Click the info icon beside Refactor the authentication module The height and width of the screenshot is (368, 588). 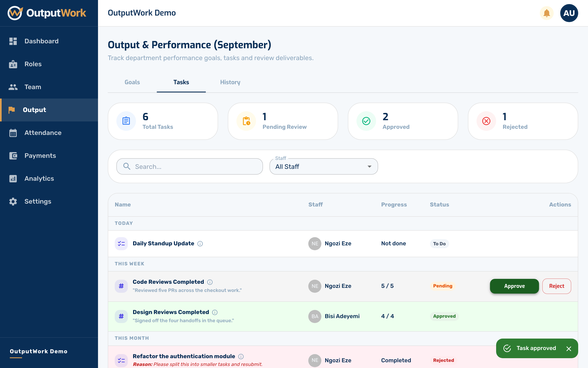pos(241,357)
